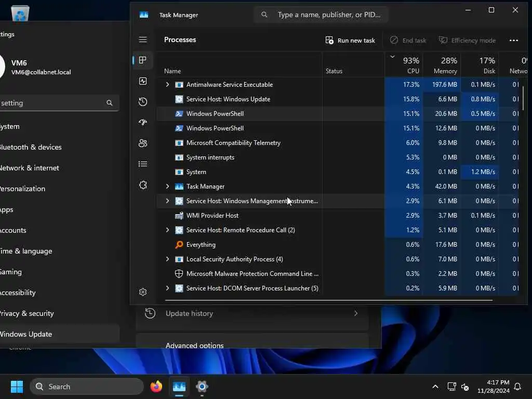
Task: Sort processes by Disk column header
Action: pos(480,65)
